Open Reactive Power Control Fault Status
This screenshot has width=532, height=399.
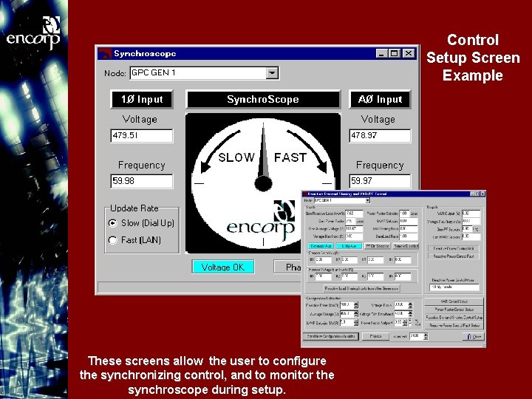(x=454, y=325)
